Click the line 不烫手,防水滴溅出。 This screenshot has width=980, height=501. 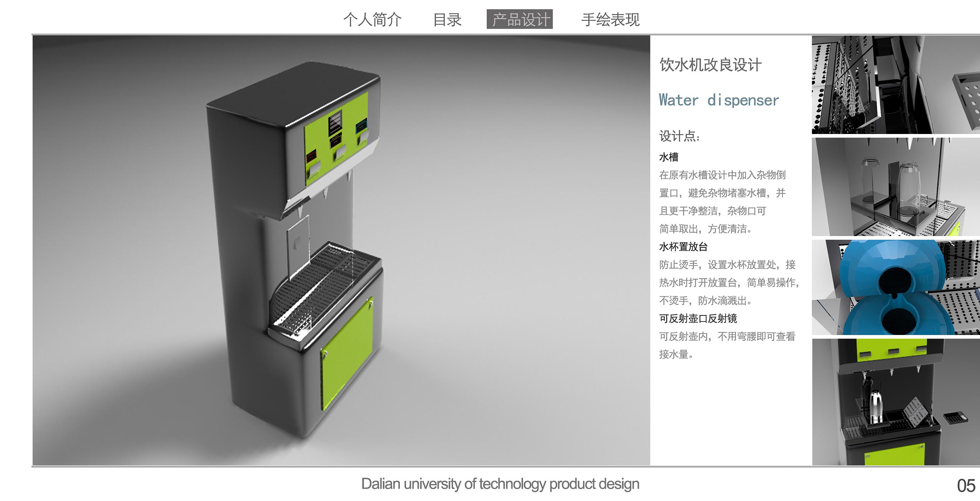pos(706,300)
